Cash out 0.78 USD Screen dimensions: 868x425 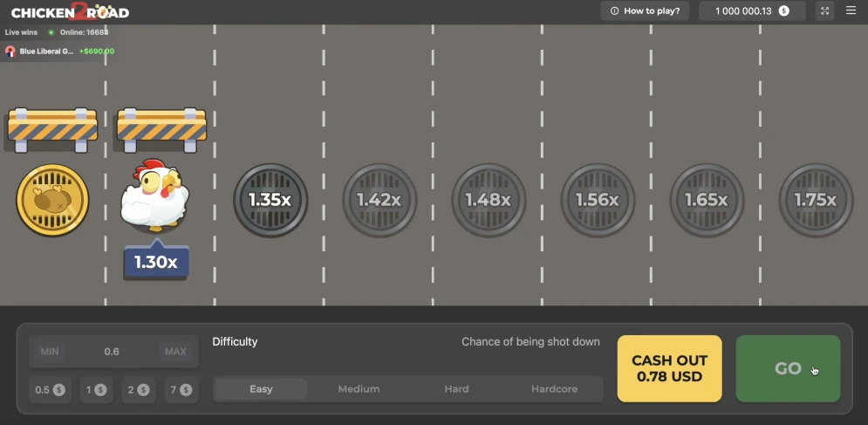(x=669, y=368)
